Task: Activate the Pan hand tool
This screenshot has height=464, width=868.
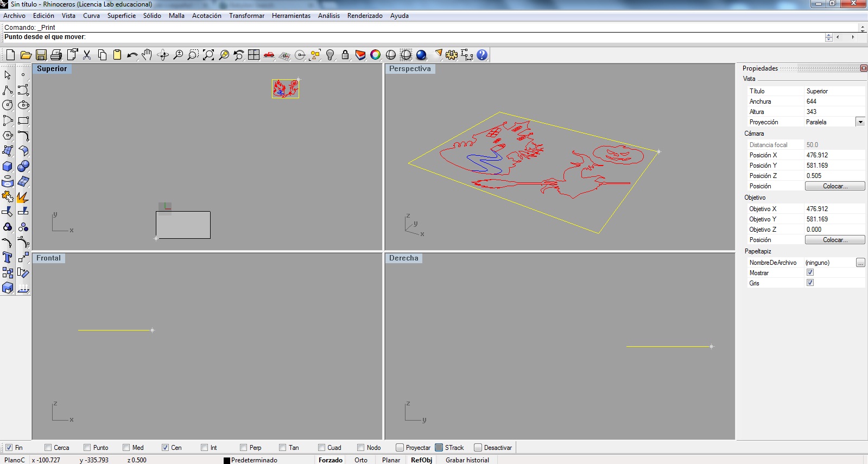Action: [147, 55]
